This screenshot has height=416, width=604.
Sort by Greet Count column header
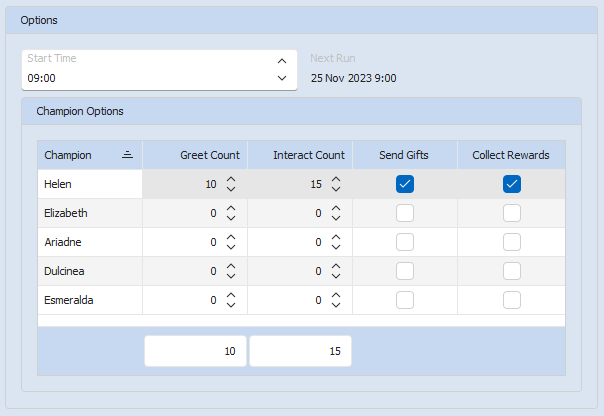pos(209,155)
